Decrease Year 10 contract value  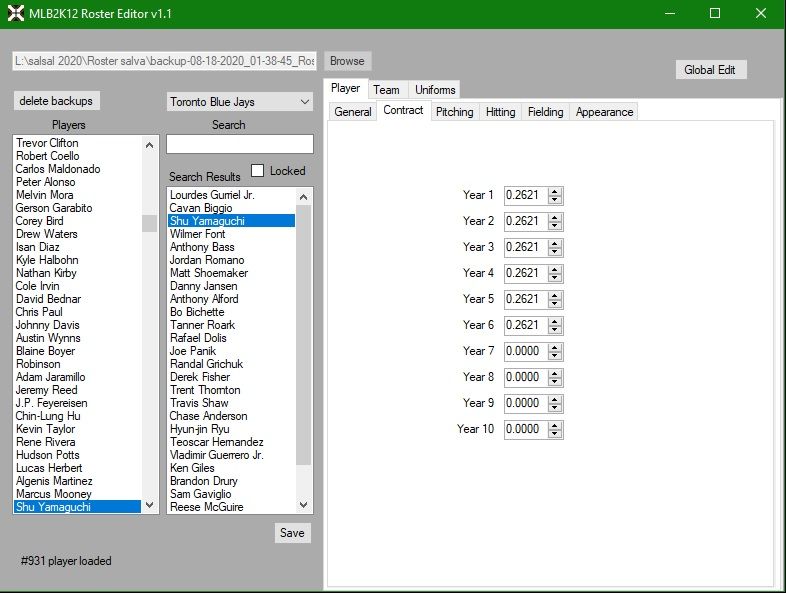pyautogui.click(x=554, y=435)
